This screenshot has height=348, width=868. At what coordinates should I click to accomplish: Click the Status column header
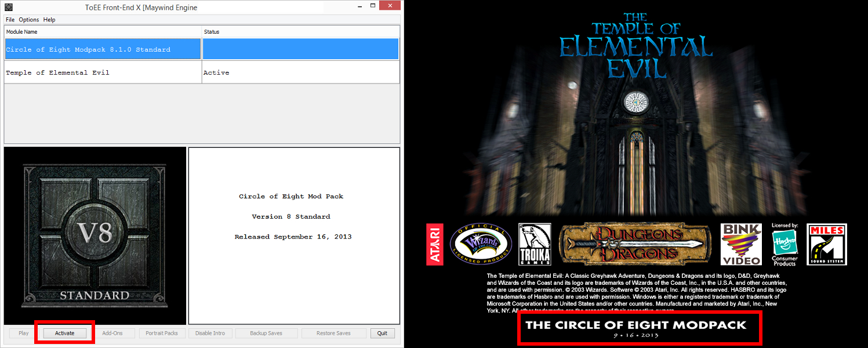tap(300, 32)
